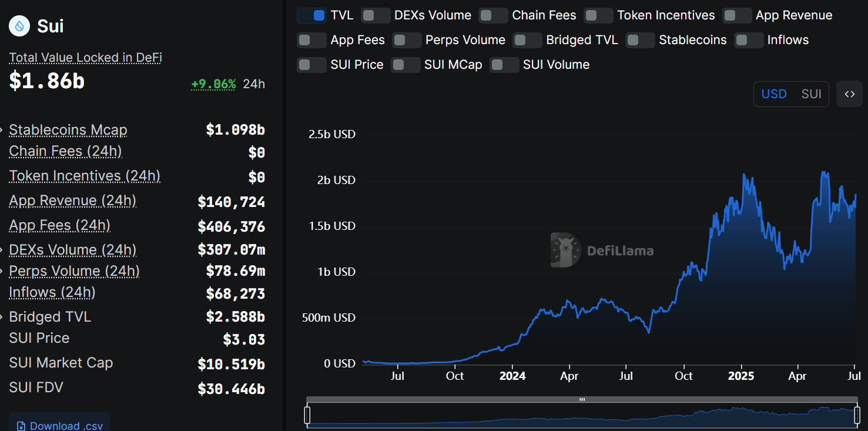This screenshot has width=868, height=431.
Task: Toggle the SUI MCap series
Action: click(x=405, y=65)
